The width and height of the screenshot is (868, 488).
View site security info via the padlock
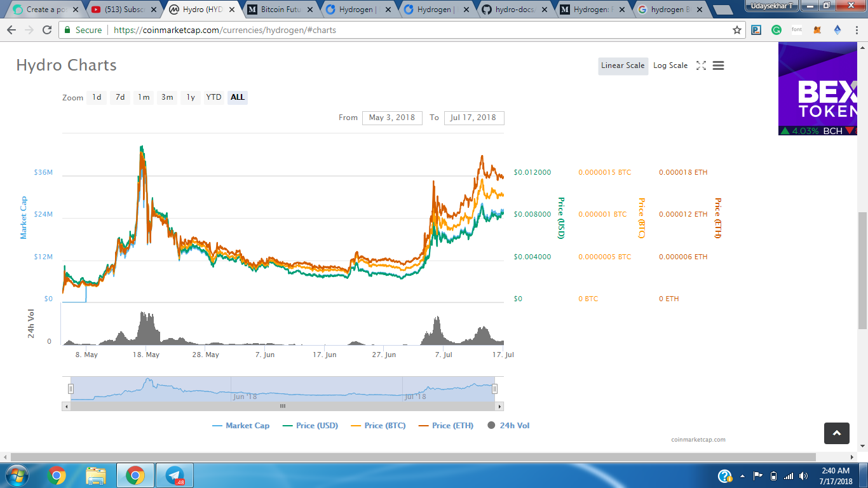pyautogui.click(x=68, y=30)
